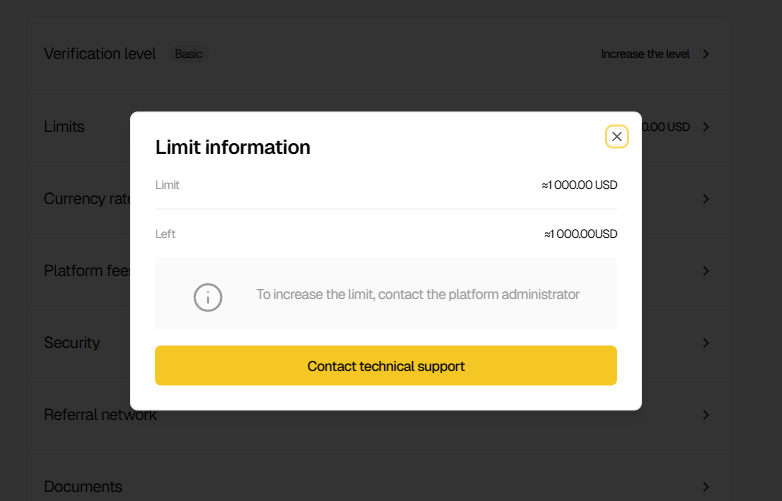Click the Contact technical support button
782x501 pixels.
pyautogui.click(x=386, y=366)
